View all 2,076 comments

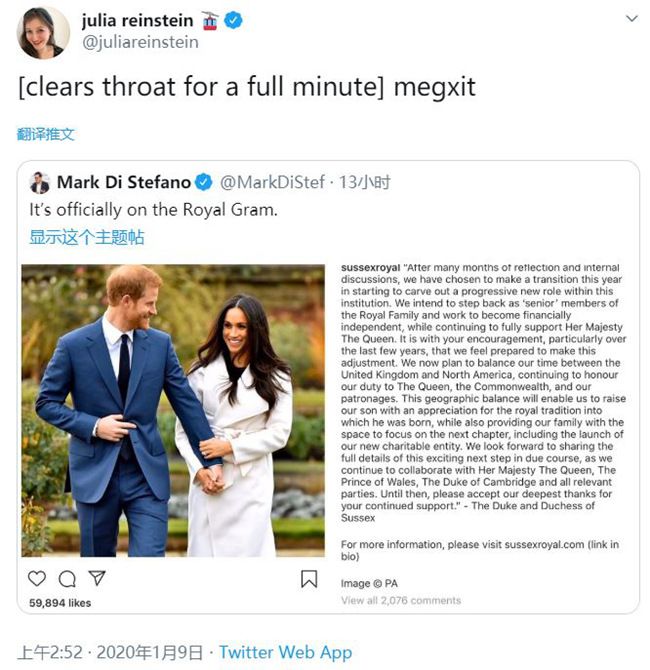401,600
